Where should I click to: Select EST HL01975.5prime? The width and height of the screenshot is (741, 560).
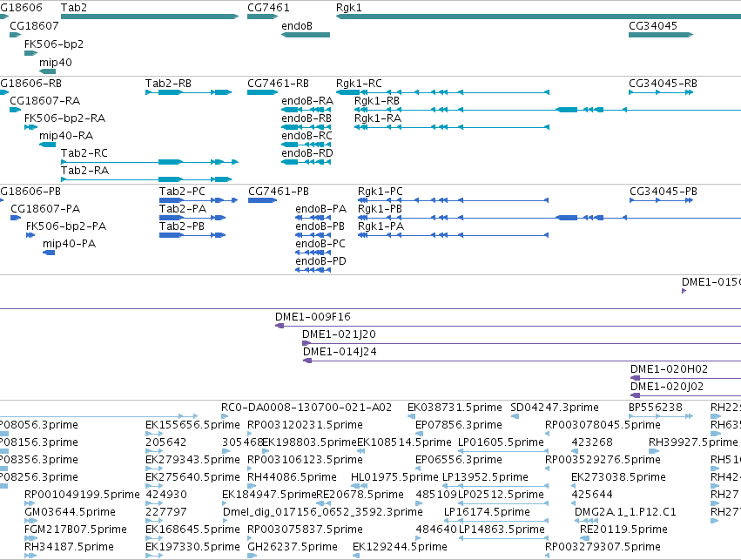(x=394, y=477)
